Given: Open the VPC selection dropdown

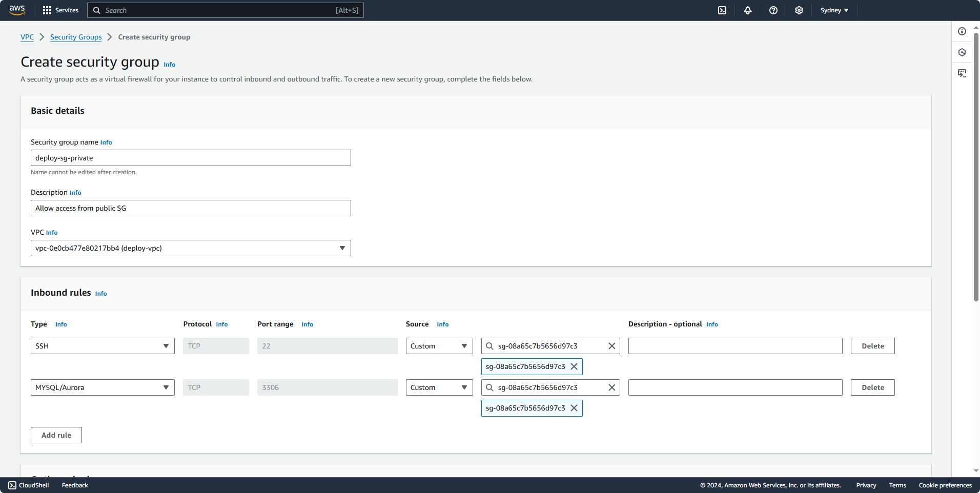Looking at the screenshot, I should pyautogui.click(x=191, y=248).
